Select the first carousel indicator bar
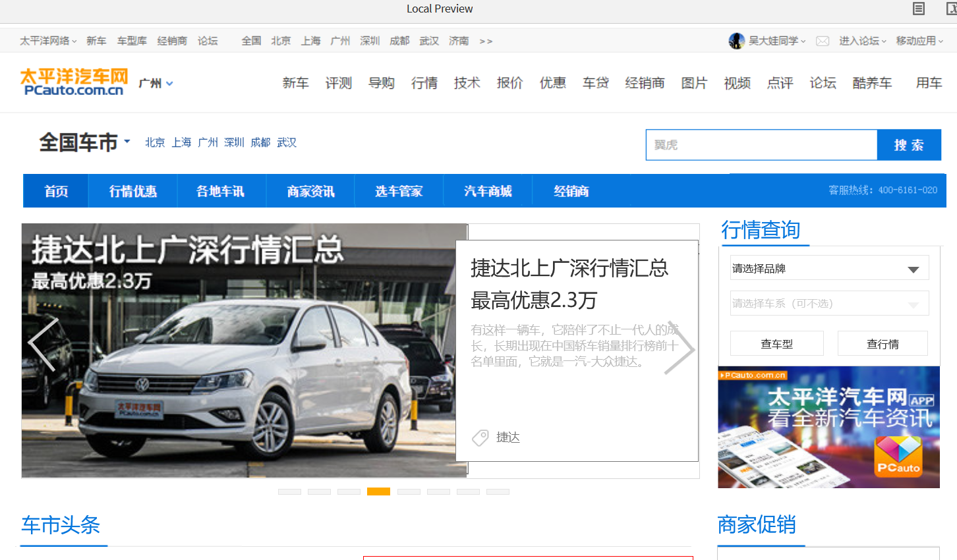This screenshot has height=560, width=957. click(x=289, y=491)
